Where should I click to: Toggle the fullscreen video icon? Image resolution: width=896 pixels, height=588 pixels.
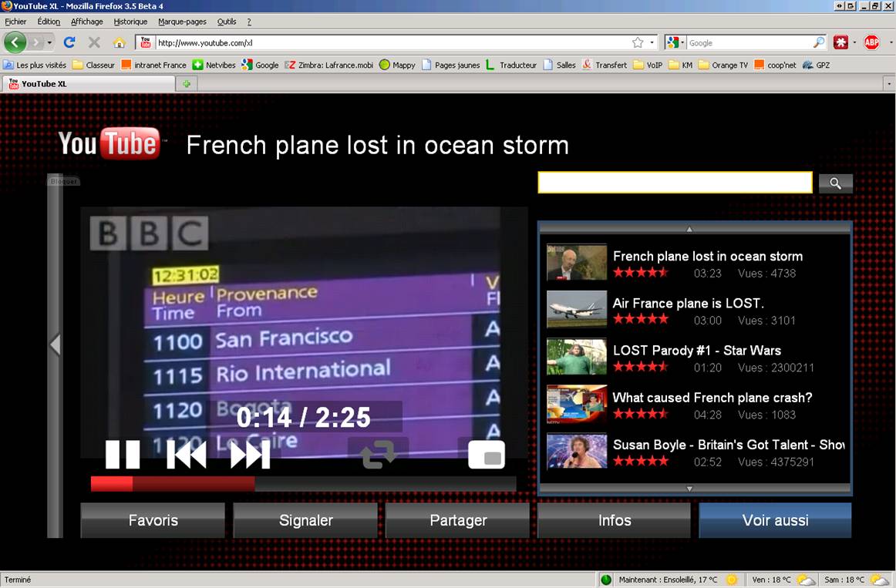(x=487, y=455)
